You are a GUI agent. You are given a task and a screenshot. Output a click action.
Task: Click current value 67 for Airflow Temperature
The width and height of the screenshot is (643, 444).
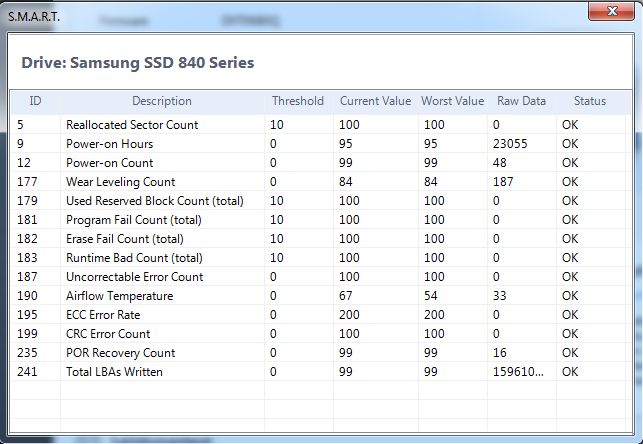coord(345,296)
